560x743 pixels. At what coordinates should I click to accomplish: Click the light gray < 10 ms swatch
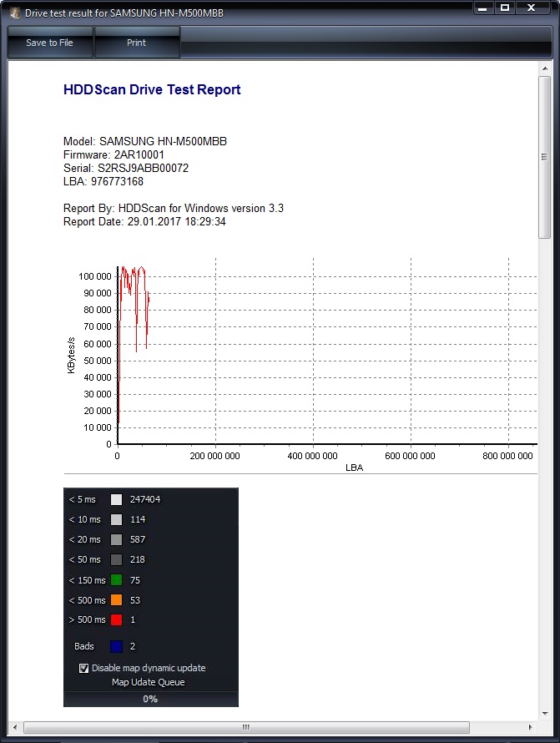[x=116, y=519]
